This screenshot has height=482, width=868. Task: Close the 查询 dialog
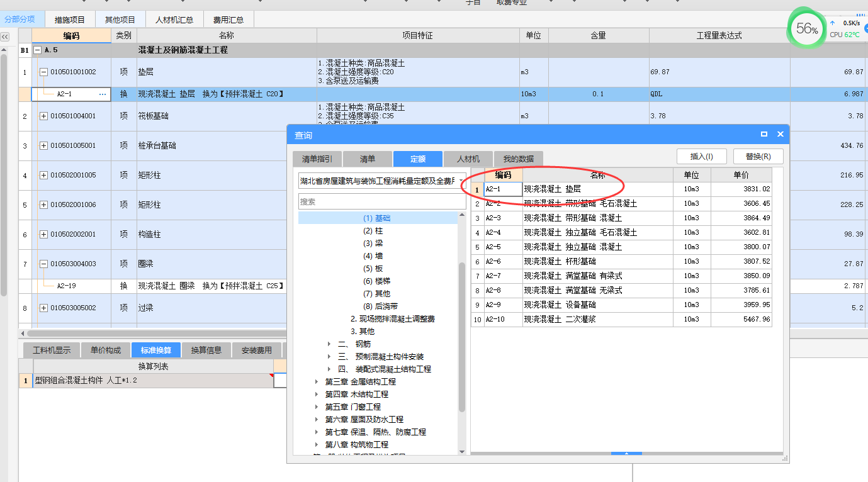(781, 134)
